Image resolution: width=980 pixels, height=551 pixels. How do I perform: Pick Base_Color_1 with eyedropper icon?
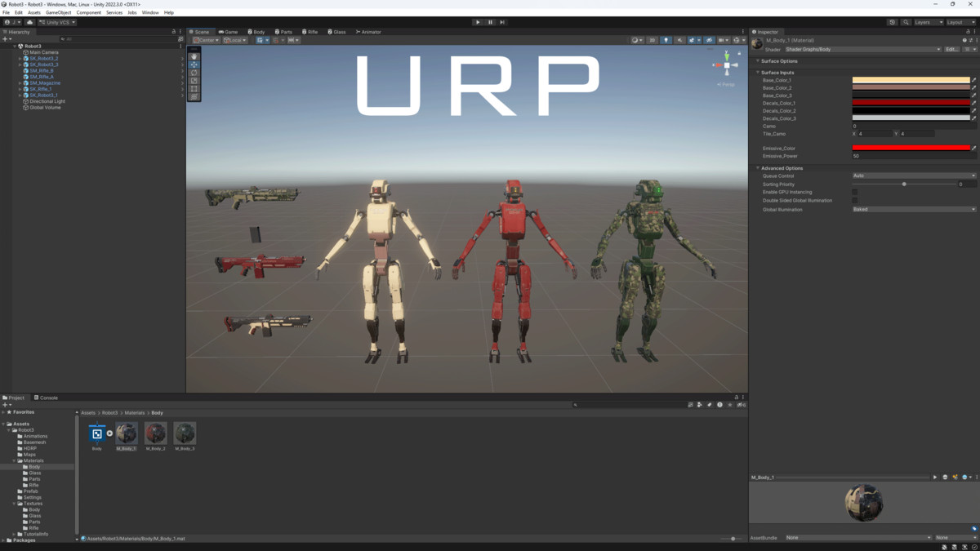click(x=973, y=81)
